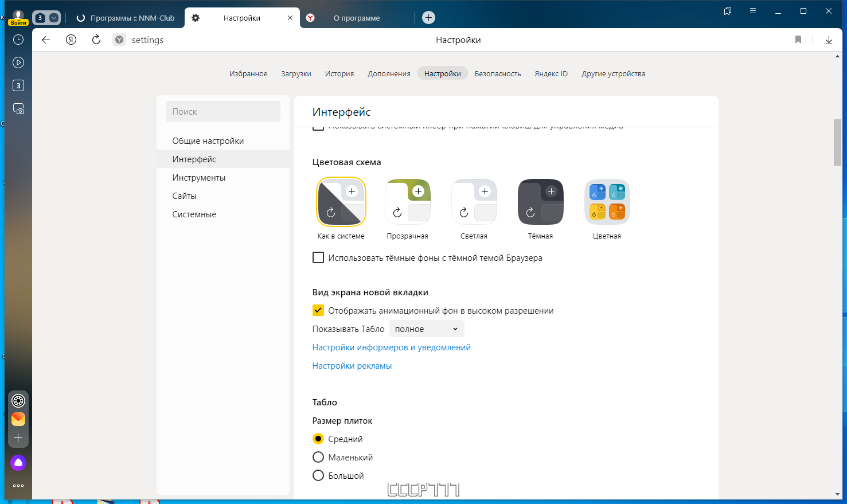
Task: Enable dark backgrounds with dark theme checkbox
Action: pos(318,257)
